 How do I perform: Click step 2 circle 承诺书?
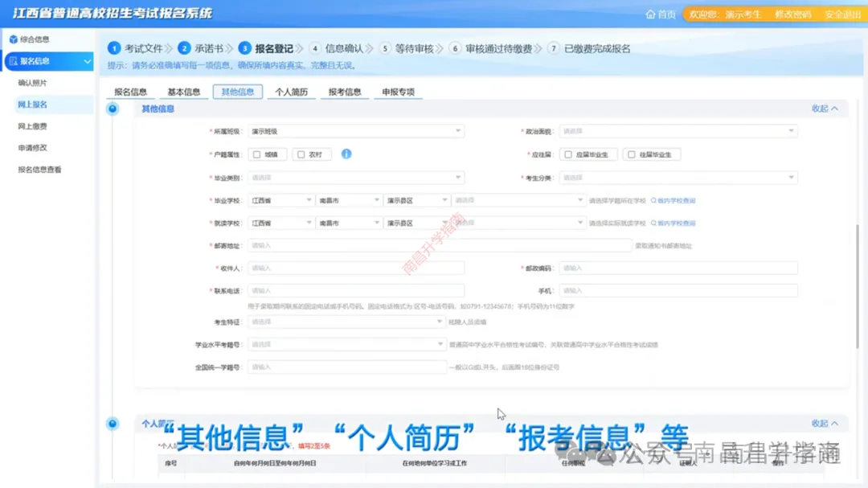point(184,49)
